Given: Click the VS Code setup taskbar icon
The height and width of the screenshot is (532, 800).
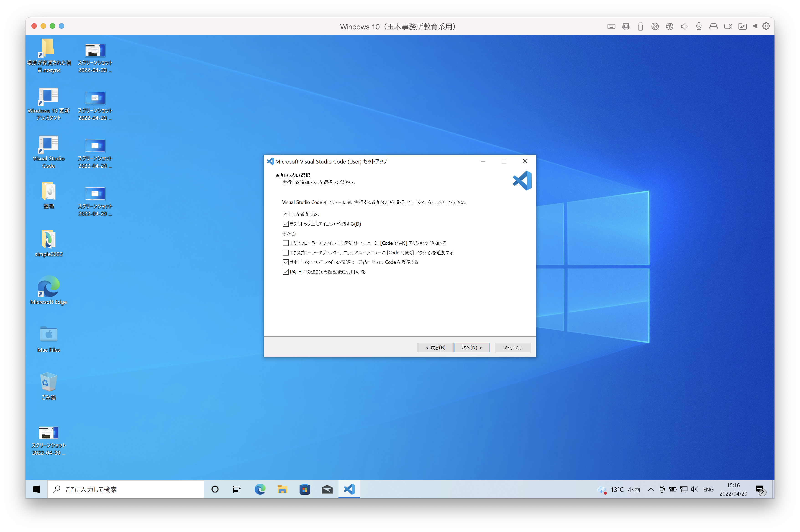Looking at the screenshot, I should click(349, 489).
